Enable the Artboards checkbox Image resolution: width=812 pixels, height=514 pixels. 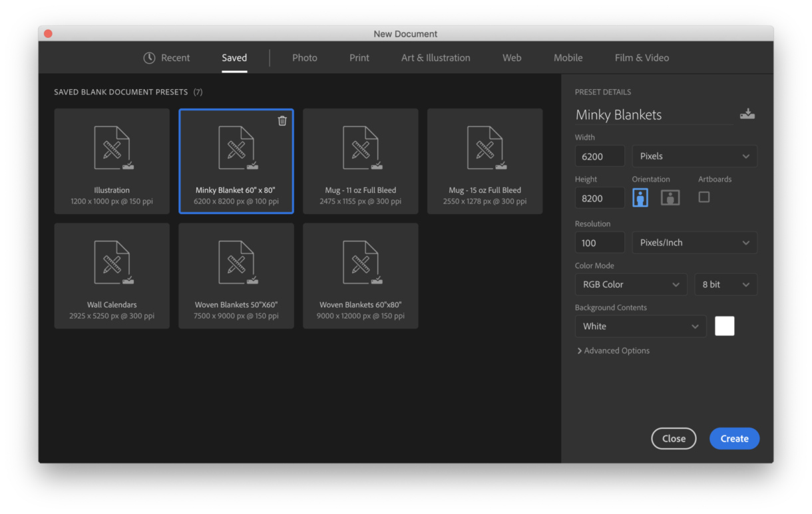pyautogui.click(x=704, y=197)
